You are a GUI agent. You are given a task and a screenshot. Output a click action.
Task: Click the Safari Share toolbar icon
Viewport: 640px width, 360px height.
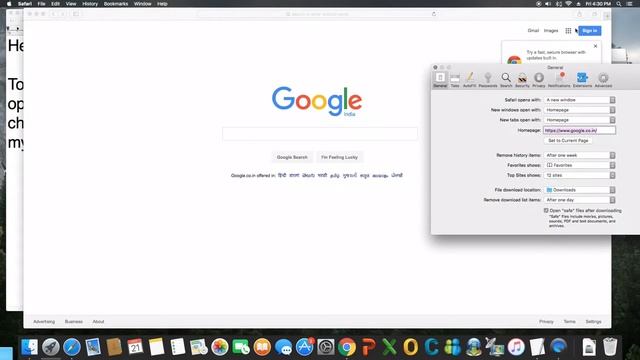click(579, 14)
